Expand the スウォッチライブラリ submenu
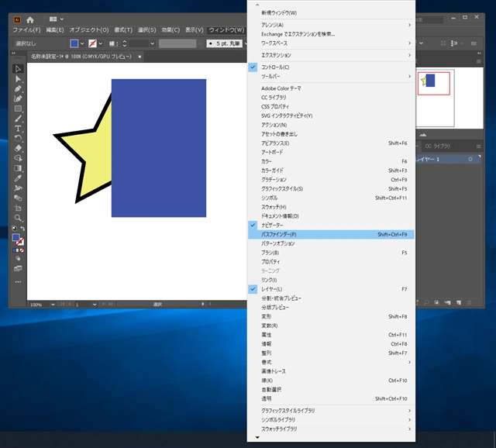This screenshot has height=448, width=496. [331, 429]
